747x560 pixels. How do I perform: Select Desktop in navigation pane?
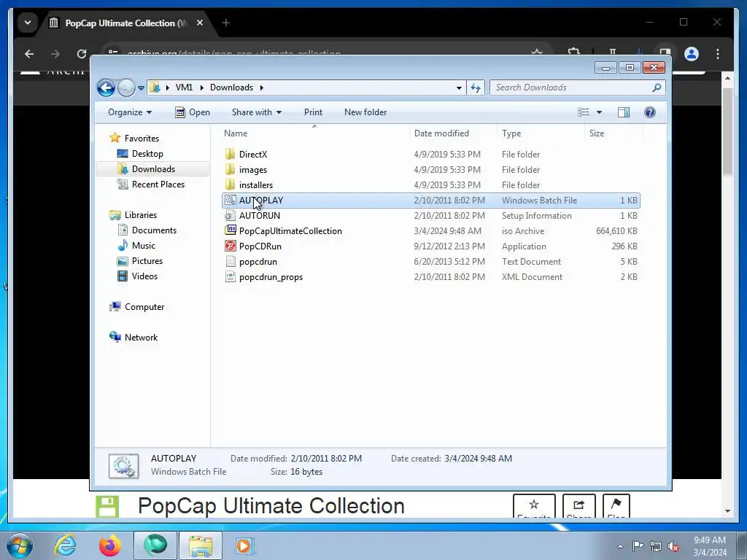pyautogui.click(x=147, y=154)
